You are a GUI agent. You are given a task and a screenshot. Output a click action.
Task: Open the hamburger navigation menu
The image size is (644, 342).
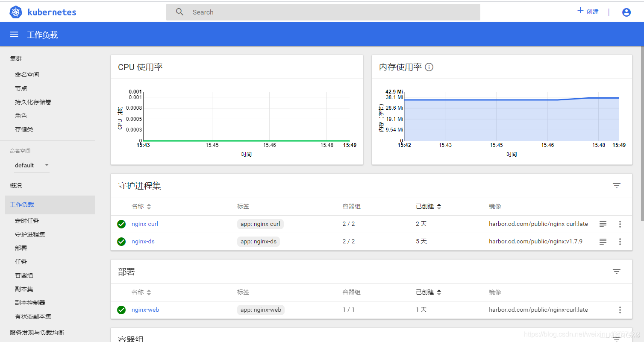click(x=14, y=34)
